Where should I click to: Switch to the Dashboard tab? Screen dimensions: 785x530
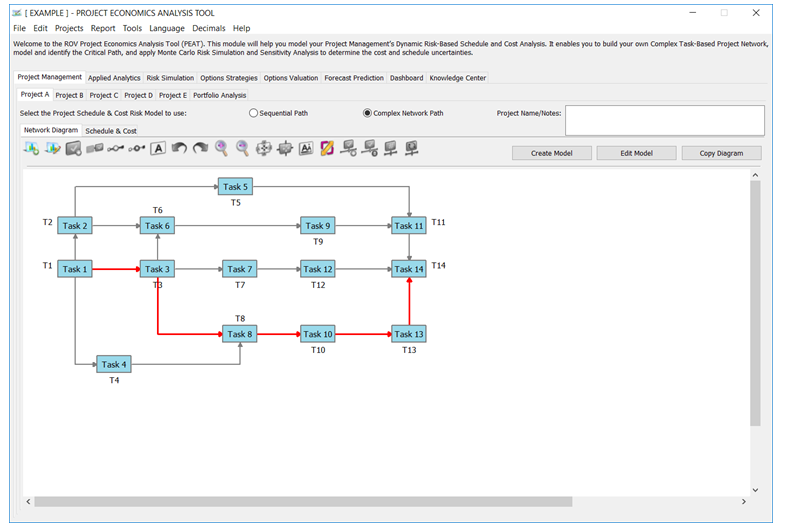(x=407, y=78)
